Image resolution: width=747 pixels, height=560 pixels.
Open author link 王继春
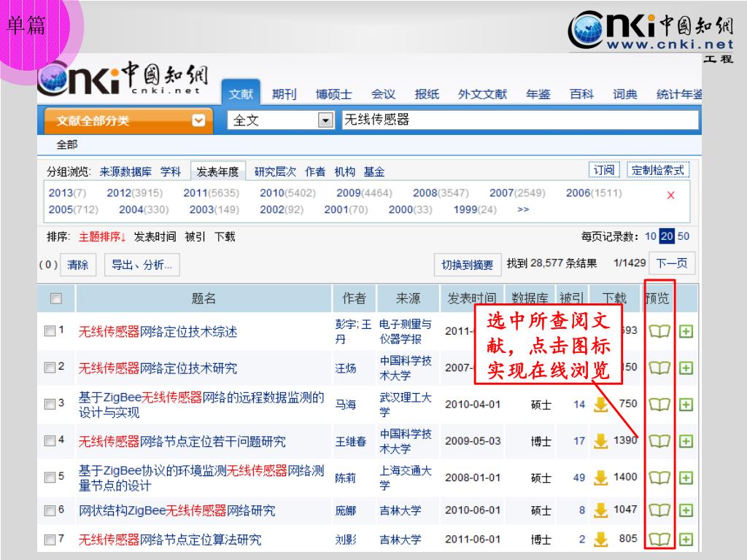(351, 441)
